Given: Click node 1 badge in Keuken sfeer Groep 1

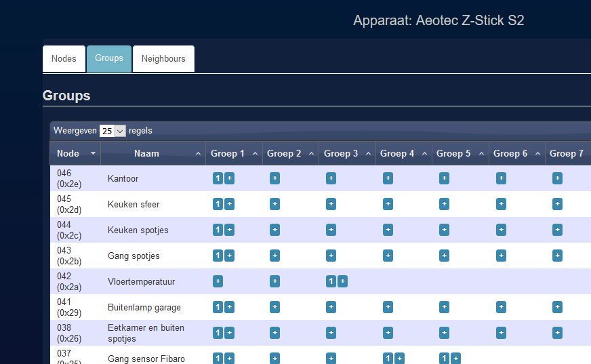Looking at the screenshot, I should tap(218, 204).
